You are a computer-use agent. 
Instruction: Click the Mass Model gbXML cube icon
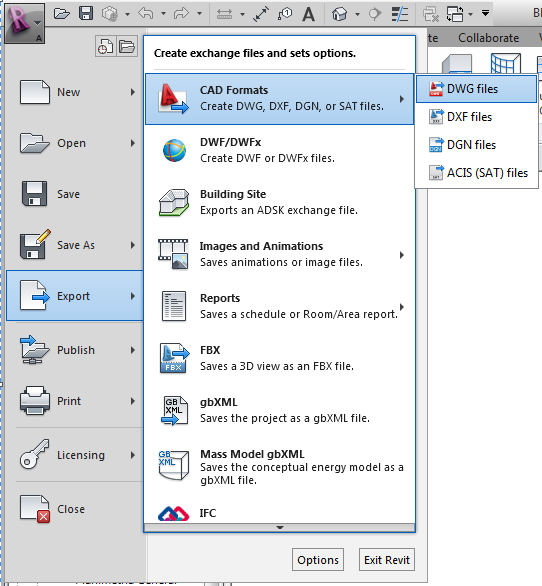click(173, 465)
